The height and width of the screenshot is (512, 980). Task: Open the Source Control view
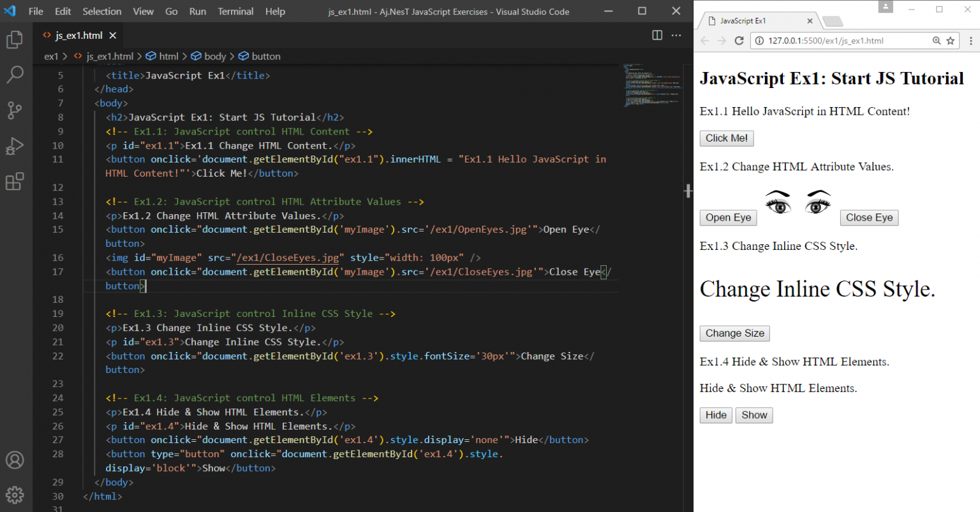pos(15,110)
